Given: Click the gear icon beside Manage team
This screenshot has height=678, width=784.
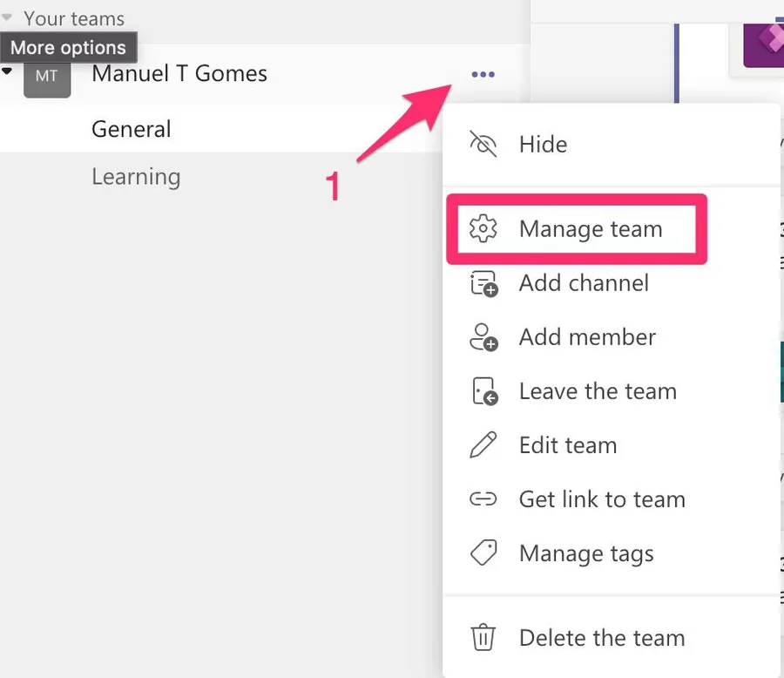Looking at the screenshot, I should click(483, 229).
